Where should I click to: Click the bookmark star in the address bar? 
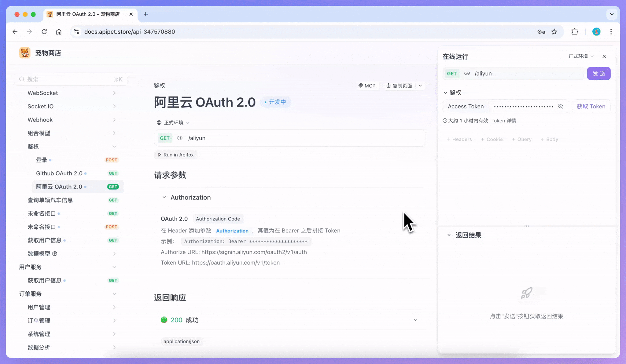pos(554,31)
